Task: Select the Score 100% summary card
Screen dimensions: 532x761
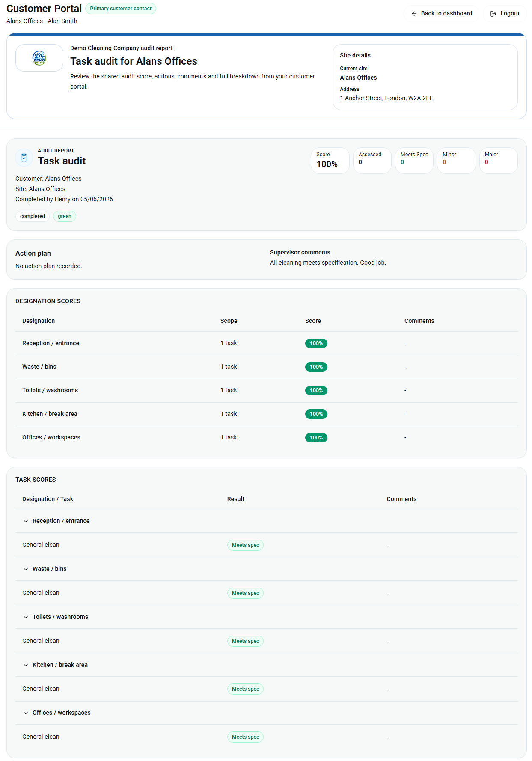Action: point(330,161)
